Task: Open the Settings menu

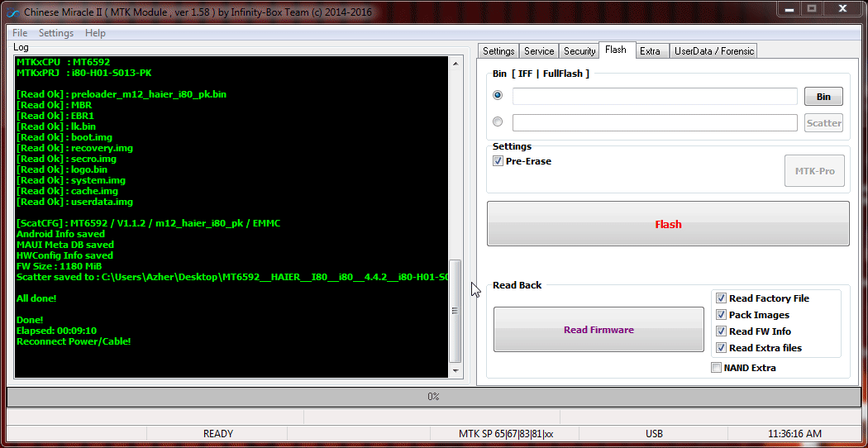Action: click(56, 33)
